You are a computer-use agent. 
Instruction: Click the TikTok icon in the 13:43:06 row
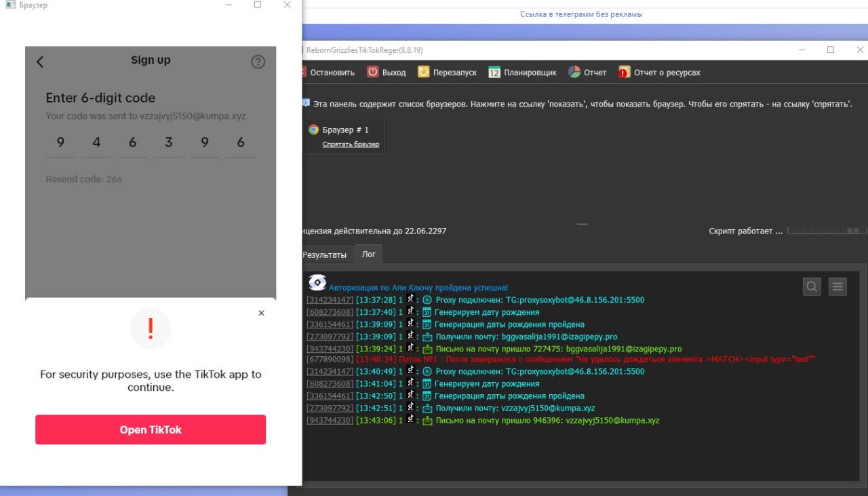tap(410, 419)
